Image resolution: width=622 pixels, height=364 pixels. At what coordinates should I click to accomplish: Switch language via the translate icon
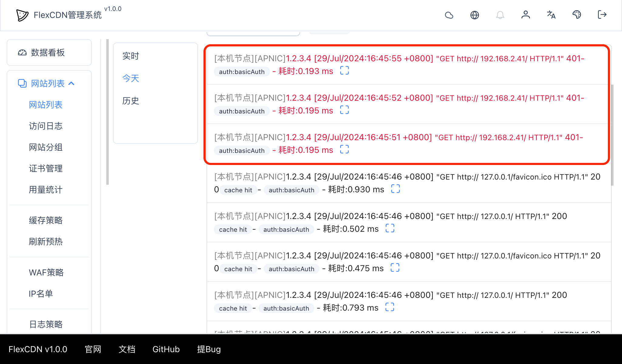[551, 15]
